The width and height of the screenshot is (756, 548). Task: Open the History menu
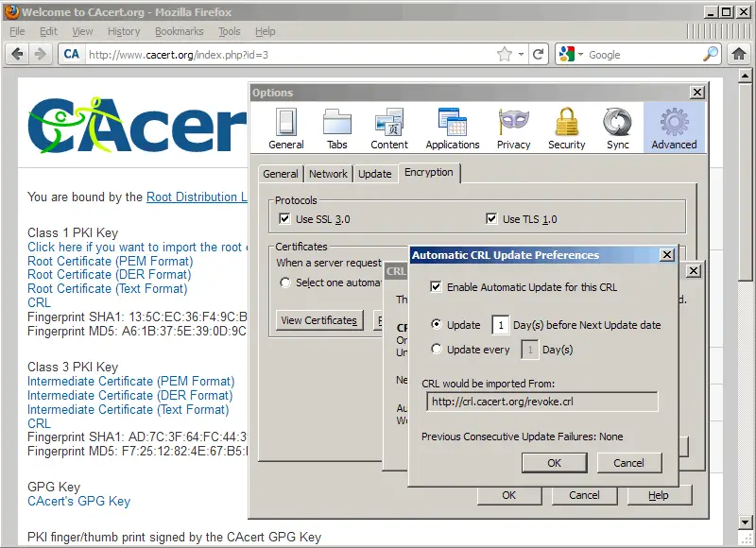tap(124, 31)
